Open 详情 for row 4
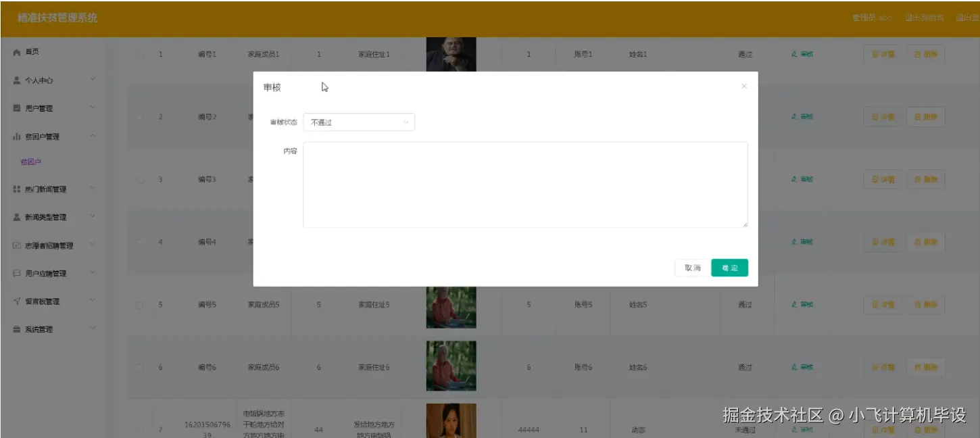The image size is (980, 438). point(883,242)
